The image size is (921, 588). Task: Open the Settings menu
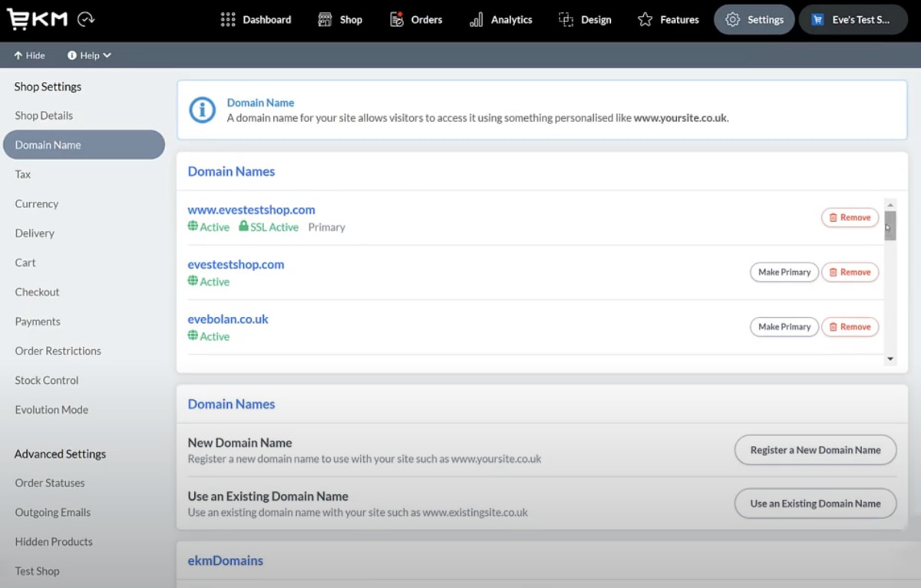click(754, 20)
